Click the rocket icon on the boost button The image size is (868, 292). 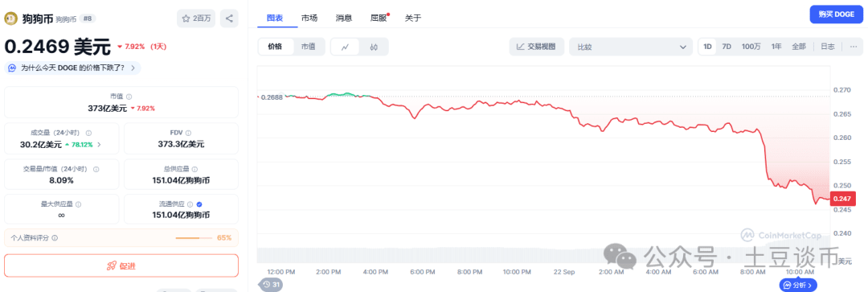111,266
